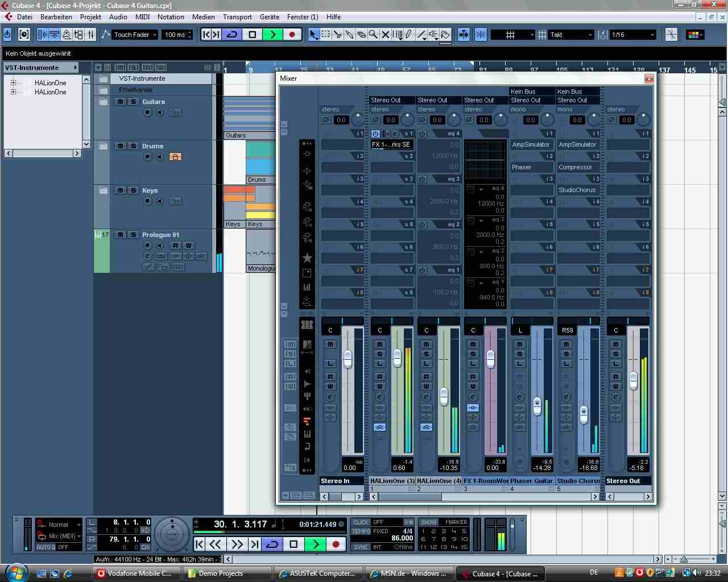Open Transport menu

coord(237,17)
